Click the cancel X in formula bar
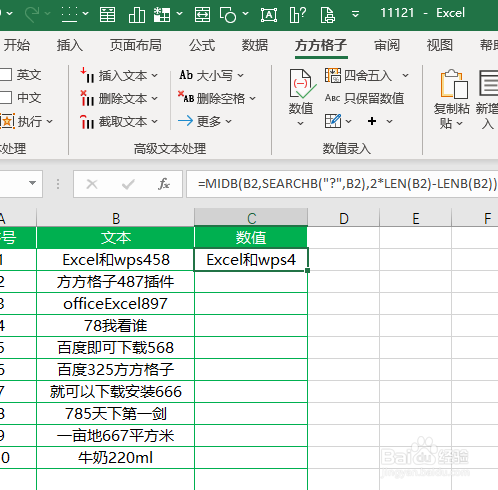The height and width of the screenshot is (490, 498). pyautogui.click(x=92, y=184)
